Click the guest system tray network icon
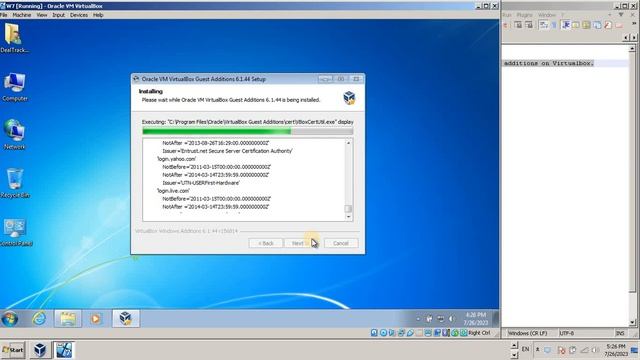This screenshot has width=640, height=360. coord(440,319)
